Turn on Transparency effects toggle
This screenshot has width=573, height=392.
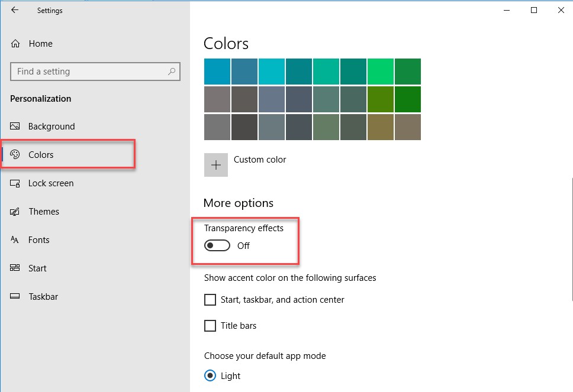217,246
